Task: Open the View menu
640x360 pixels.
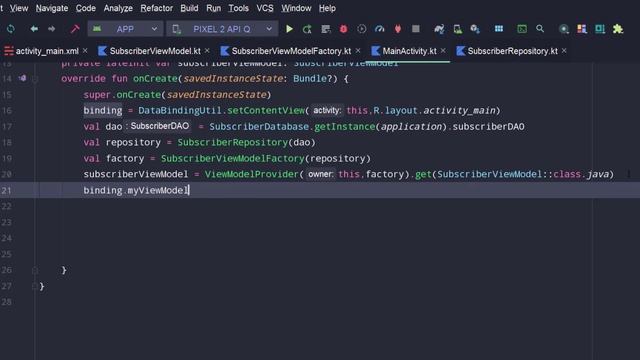Action: point(19,8)
